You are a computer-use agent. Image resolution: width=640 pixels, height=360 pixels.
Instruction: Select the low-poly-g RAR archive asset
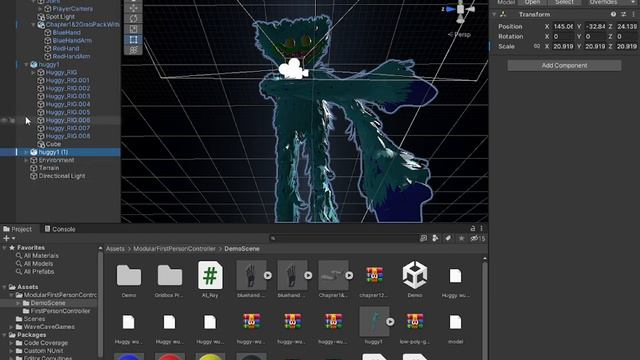pyautogui.click(x=415, y=322)
